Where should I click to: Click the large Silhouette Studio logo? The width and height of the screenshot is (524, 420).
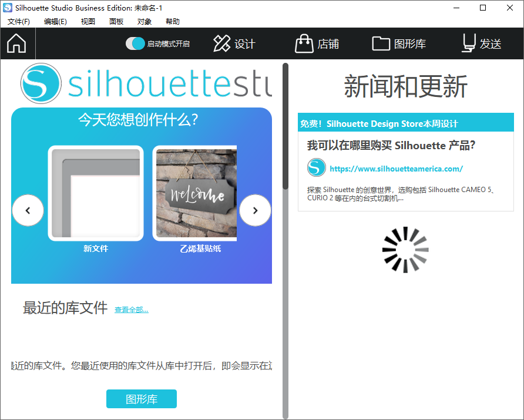click(146, 83)
